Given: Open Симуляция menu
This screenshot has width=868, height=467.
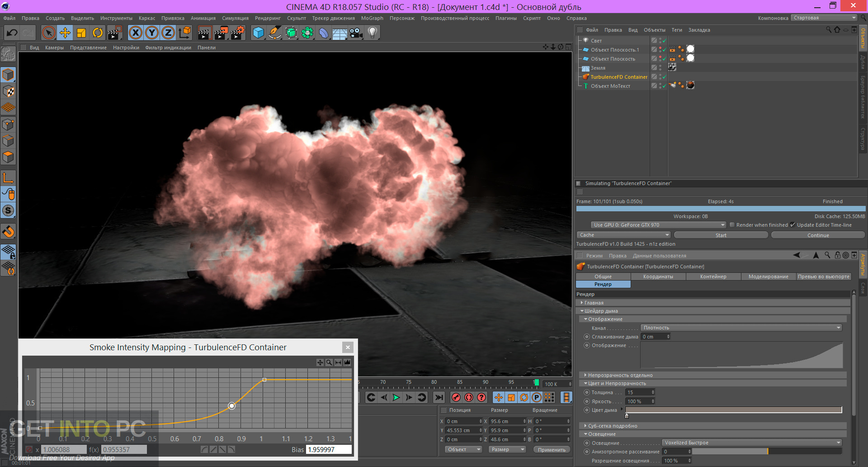Looking at the screenshot, I should tap(235, 18).
